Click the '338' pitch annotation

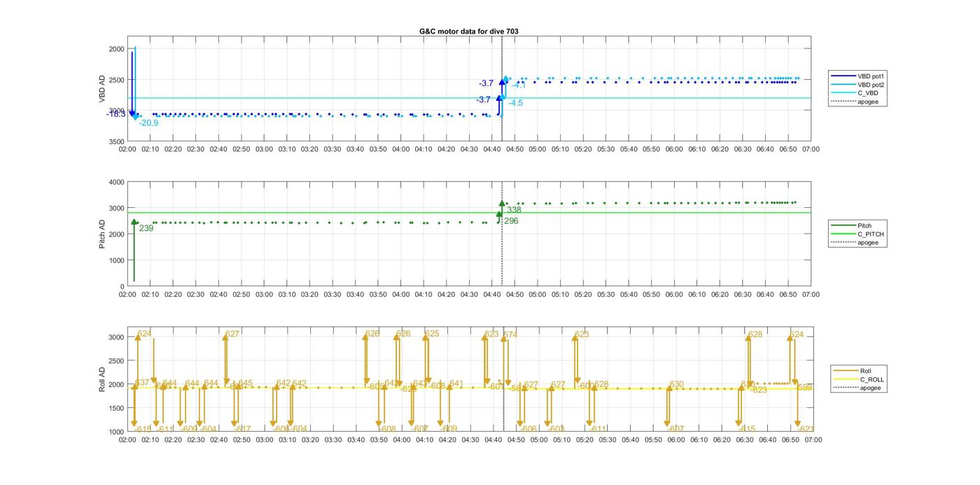pyautogui.click(x=514, y=210)
